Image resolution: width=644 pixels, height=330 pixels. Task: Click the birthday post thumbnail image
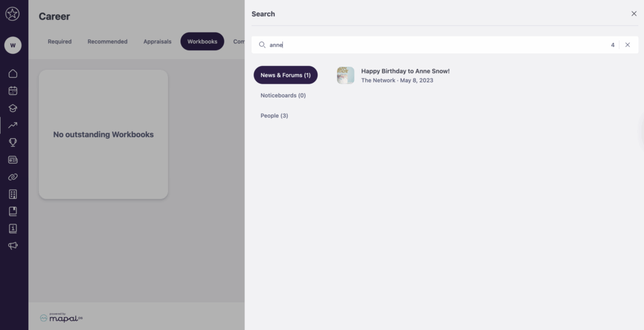tap(345, 75)
